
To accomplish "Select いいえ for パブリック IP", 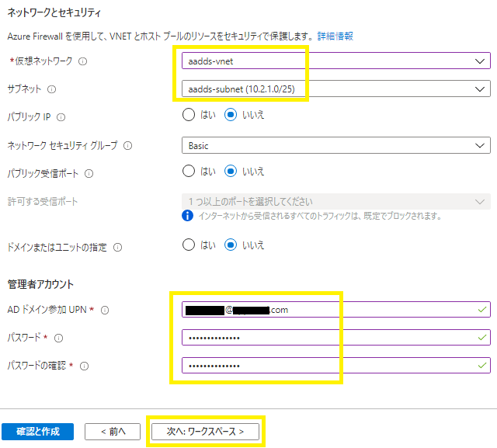I will 231,115.
